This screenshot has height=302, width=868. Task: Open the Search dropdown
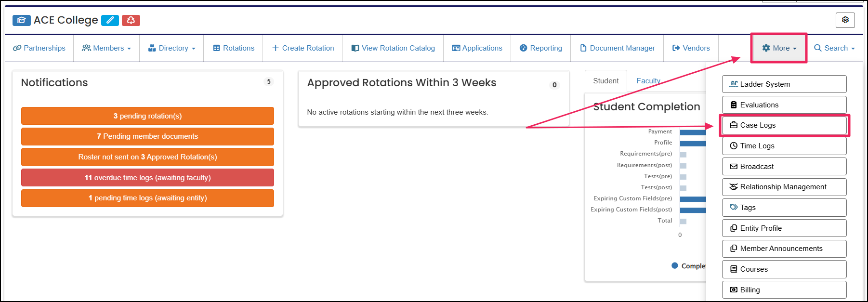point(834,48)
